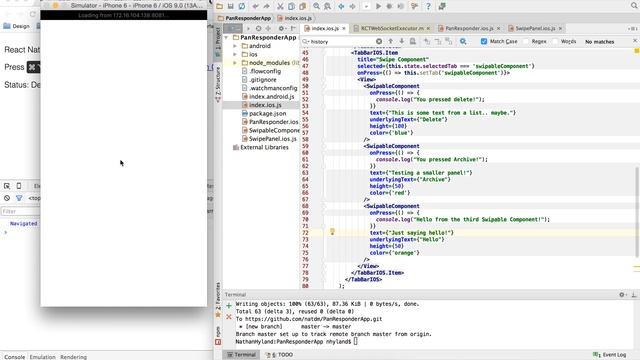Click the Scroll from Source target icon
Screen dimensions: 640x360
pyautogui.click(x=258, y=28)
